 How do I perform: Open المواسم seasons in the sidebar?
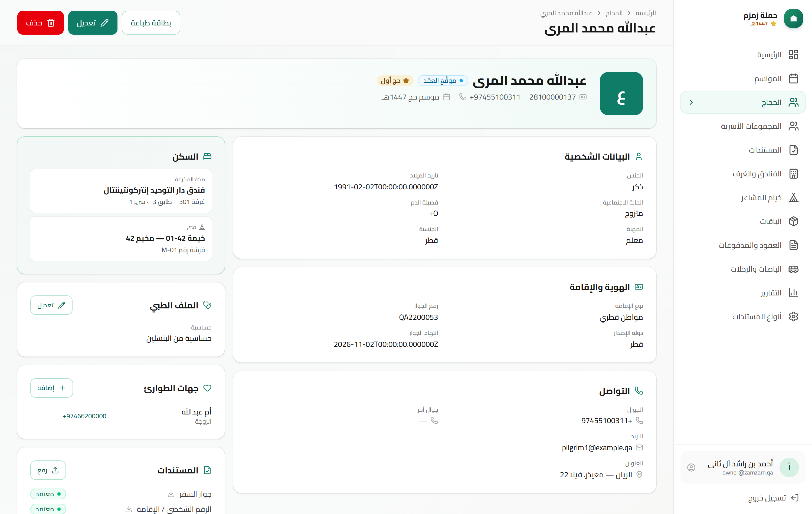tap(742, 78)
